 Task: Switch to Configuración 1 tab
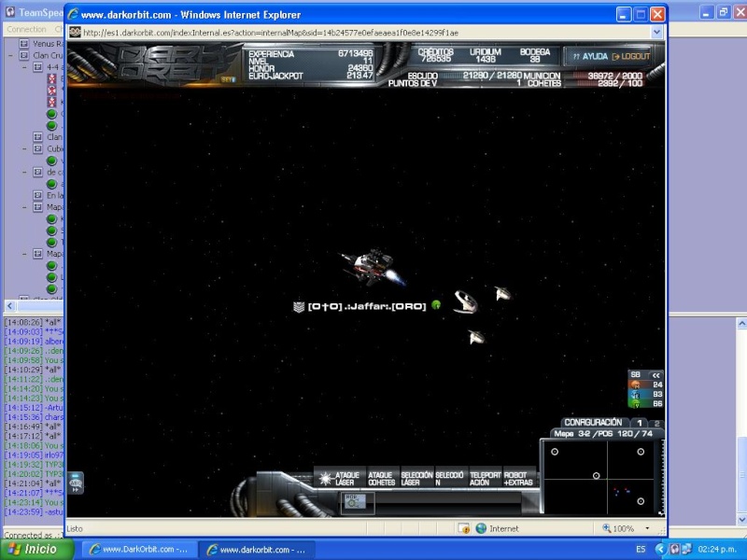pyautogui.click(x=640, y=423)
